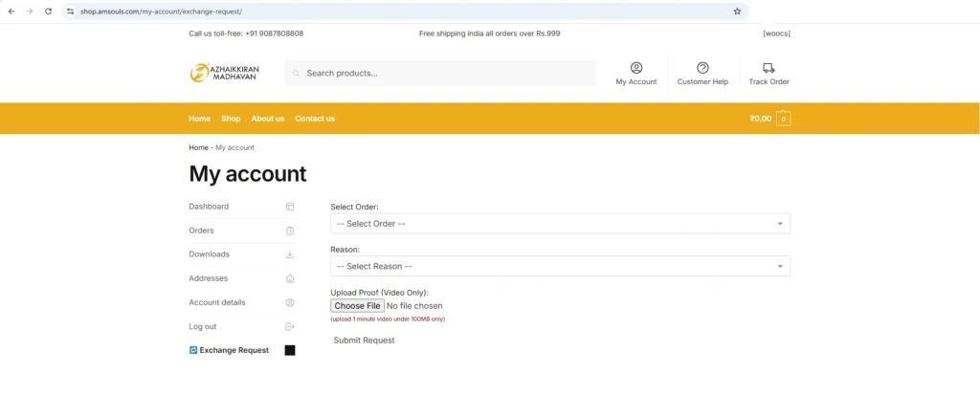Expand the Select Reason dropdown
Screen dimensions: 980x396
[560, 267]
